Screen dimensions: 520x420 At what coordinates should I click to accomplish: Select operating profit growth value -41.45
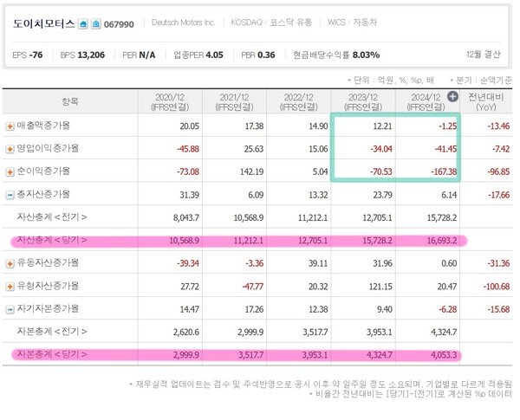tap(445, 149)
